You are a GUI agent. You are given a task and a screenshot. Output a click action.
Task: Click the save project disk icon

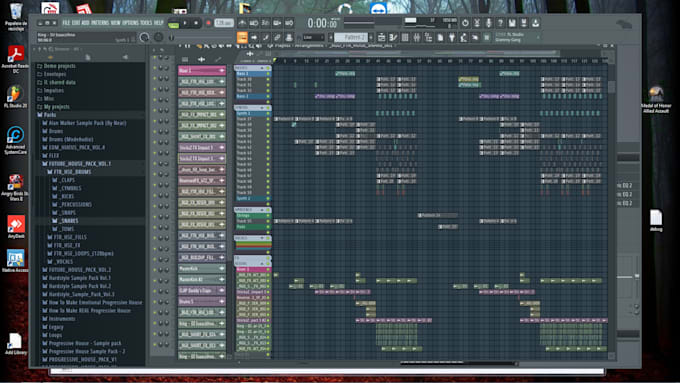click(x=512, y=23)
